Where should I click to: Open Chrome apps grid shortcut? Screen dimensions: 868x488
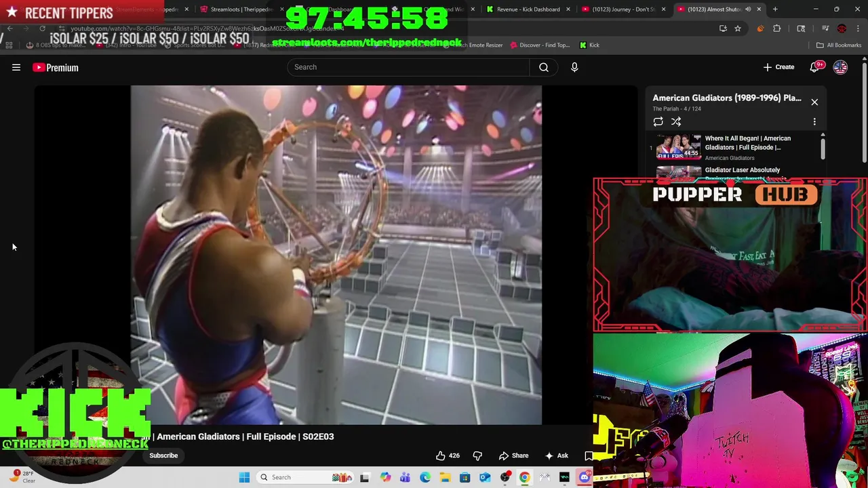coord(9,45)
